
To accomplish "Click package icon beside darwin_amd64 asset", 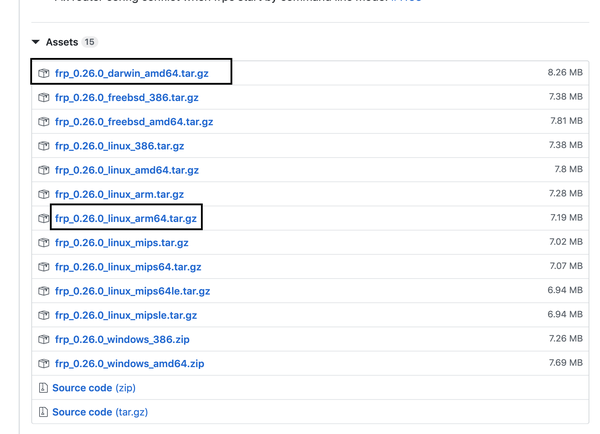I will click(44, 73).
